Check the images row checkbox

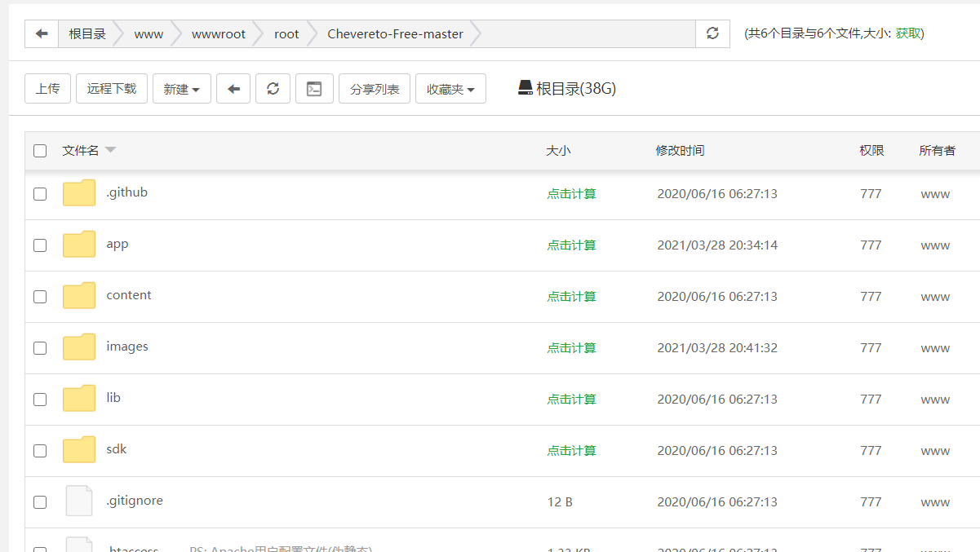click(40, 348)
